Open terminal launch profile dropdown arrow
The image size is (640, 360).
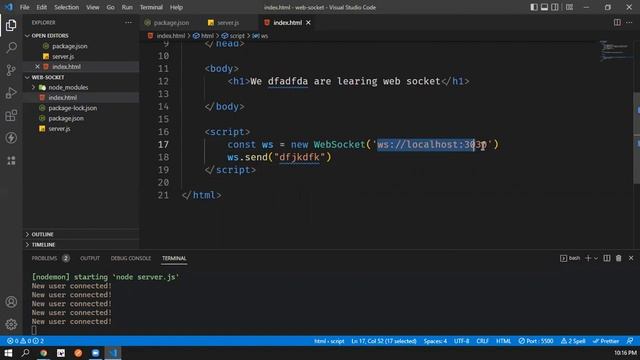[596, 258]
